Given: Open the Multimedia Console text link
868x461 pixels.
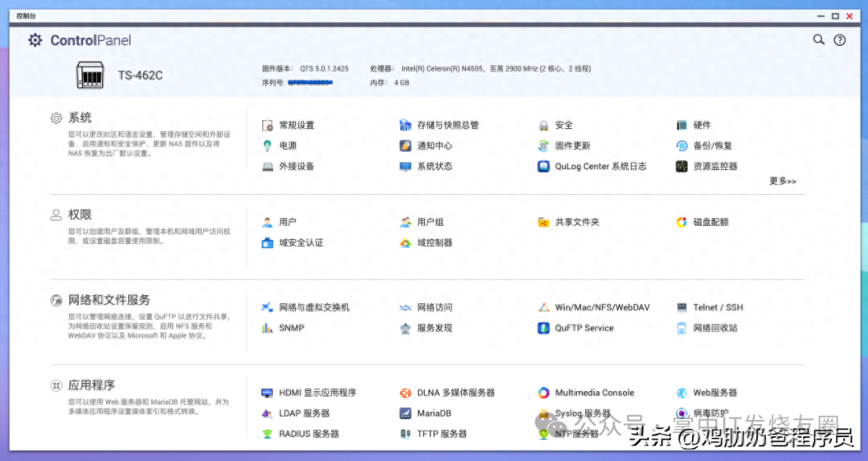Looking at the screenshot, I should tap(595, 393).
